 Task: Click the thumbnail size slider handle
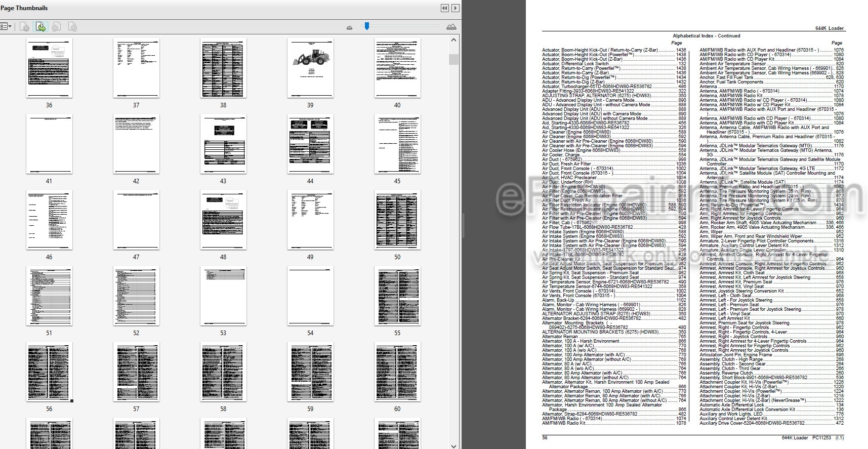[x=367, y=26]
